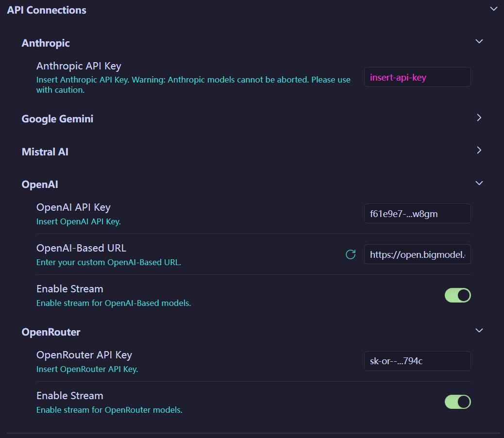Open the Google Gemini heading
Image resolution: width=504 pixels, height=438 pixels.
point(57,119)
